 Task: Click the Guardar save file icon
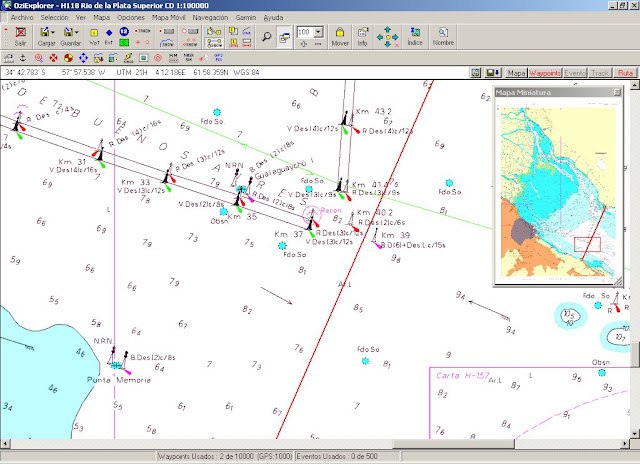point(68,32)
